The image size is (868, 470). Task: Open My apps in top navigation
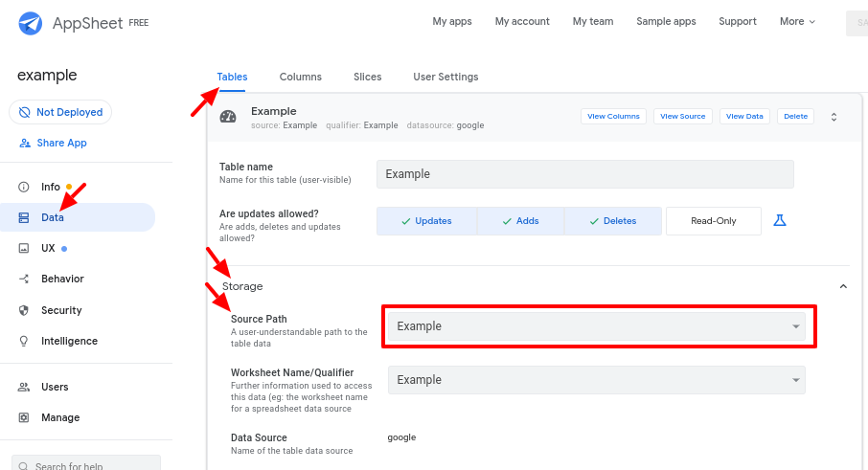(452, 22)
